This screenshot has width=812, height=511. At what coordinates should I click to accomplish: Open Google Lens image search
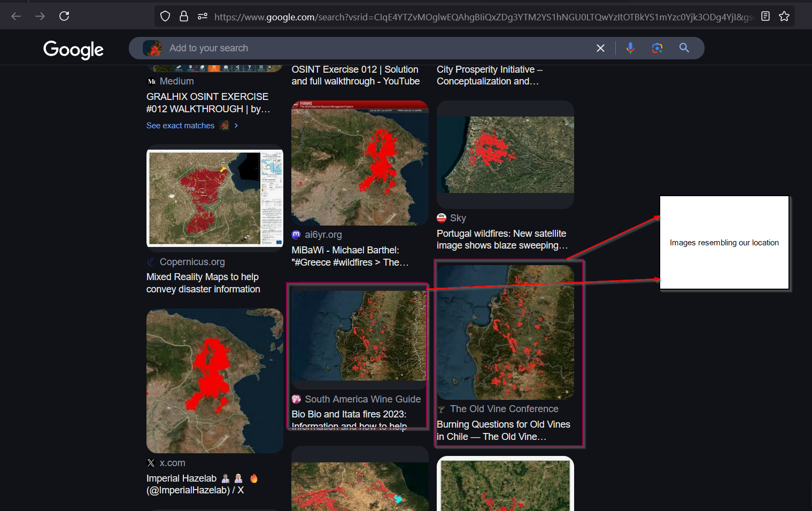point(657,48)
